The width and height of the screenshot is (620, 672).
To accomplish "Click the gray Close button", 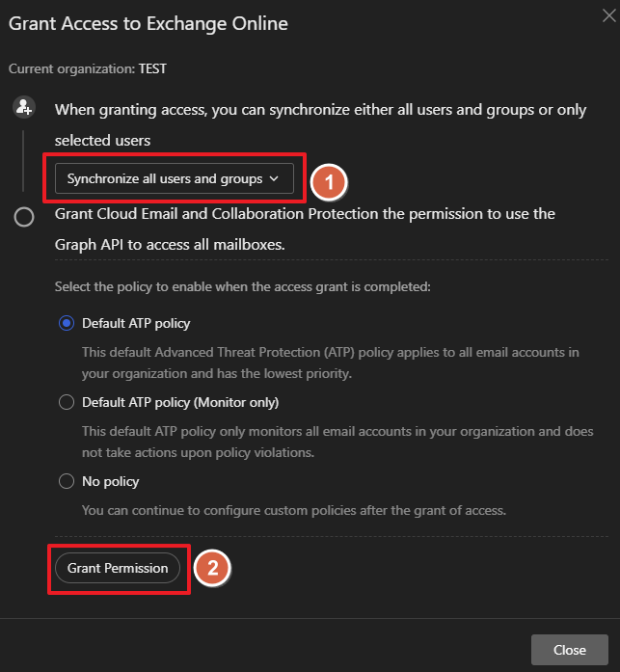I will 569,650.
